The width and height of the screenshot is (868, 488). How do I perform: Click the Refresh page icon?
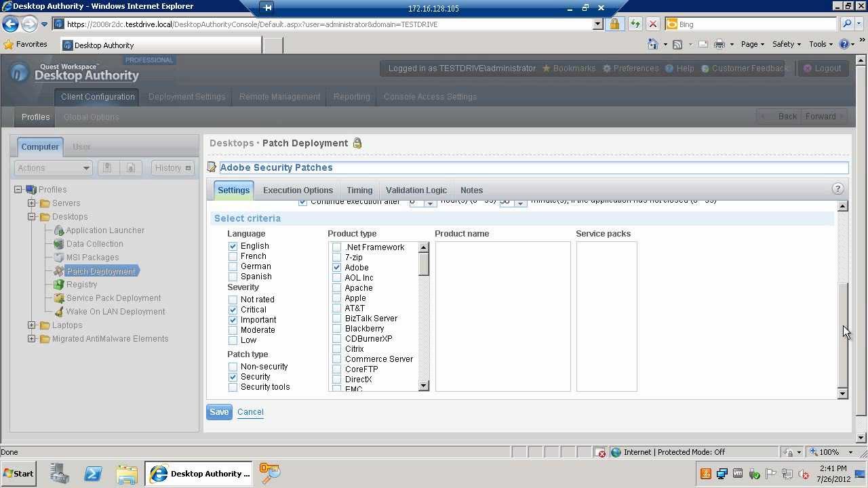(635, 24)
